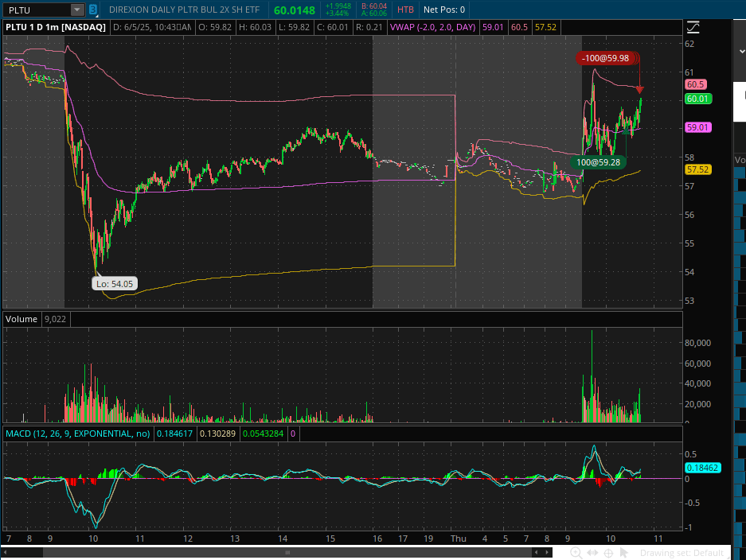This screenshot has width=746, height=560.
Task: Click the 62 price axis label
Action: 689,44
